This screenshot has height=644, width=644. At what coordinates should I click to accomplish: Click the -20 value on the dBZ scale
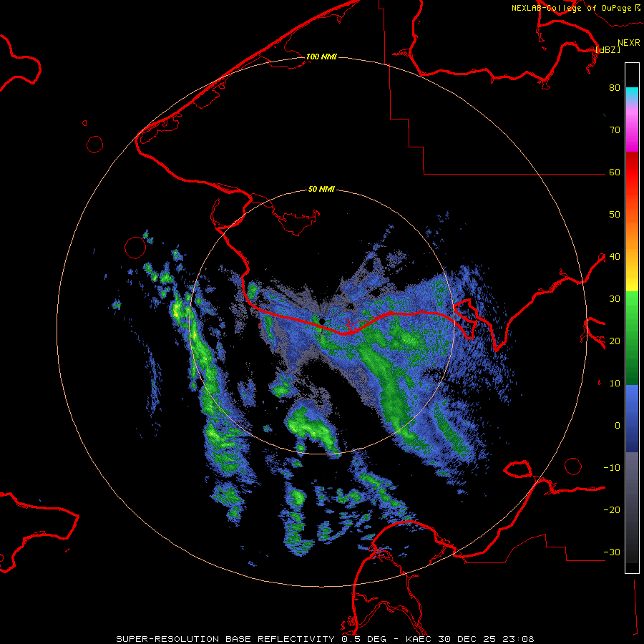612,510
